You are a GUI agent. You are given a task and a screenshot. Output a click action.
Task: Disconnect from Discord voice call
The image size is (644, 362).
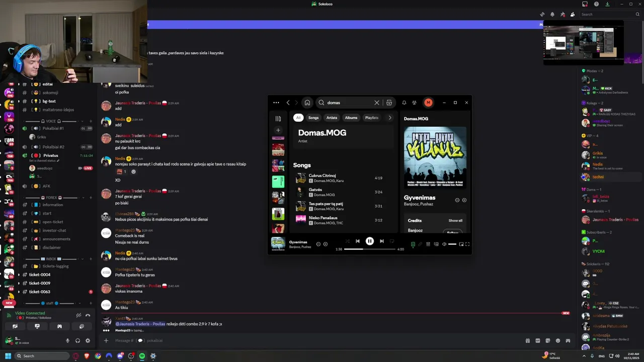pos(88,315)
